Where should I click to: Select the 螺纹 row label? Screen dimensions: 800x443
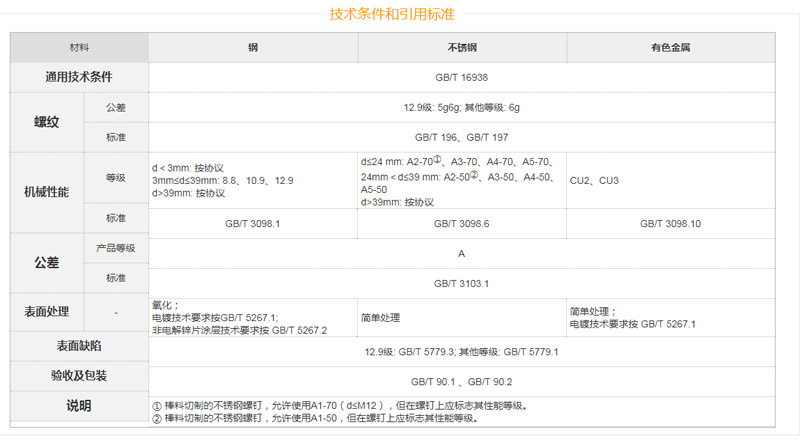coord(47,122)
